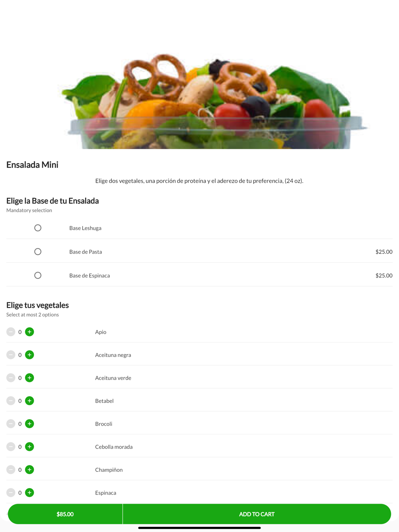Reduce Champiñon count with minus
399x532 pixels.
pyautogui.click(x=11, y=470)
